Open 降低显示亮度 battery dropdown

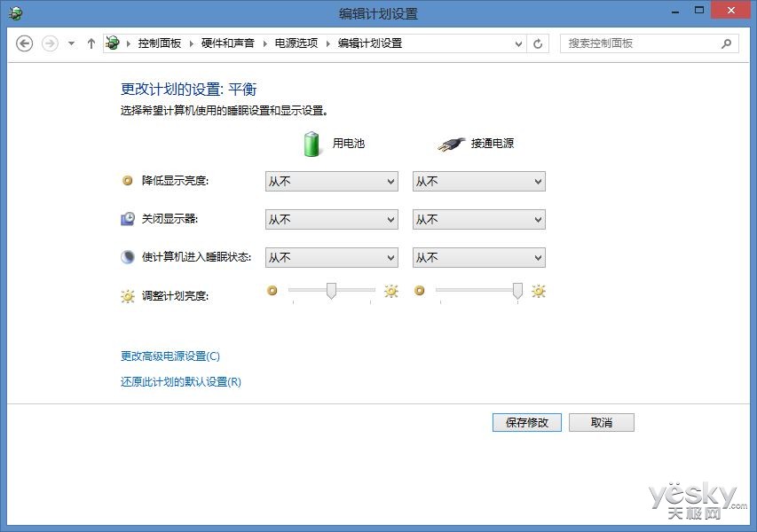(332, 182)
